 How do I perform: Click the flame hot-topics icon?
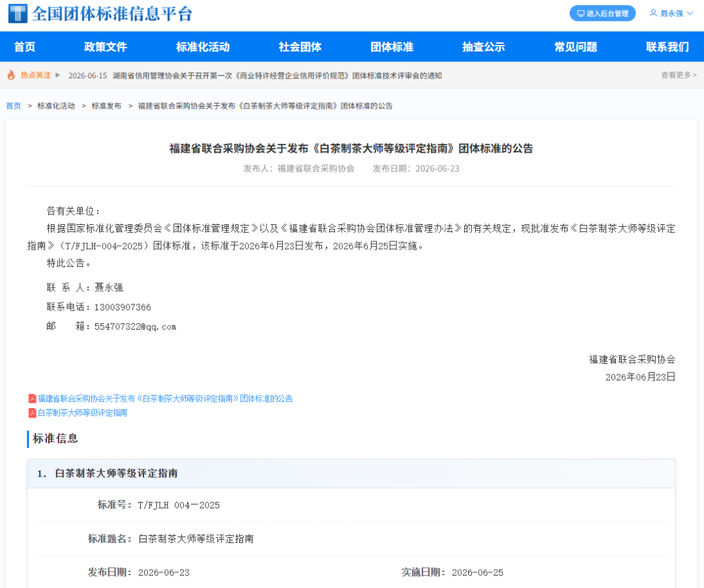11,76
